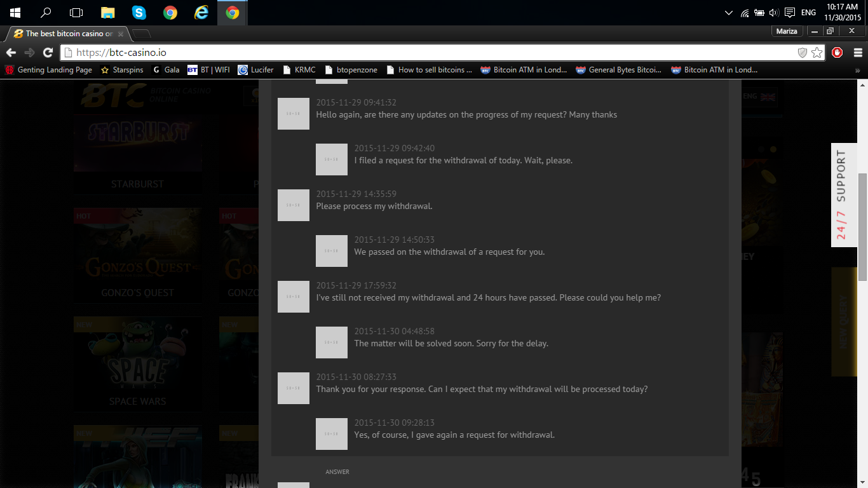Open the Lucifer bookmark
Image resolution: width=868 pixels, height=488 pixels.
[x=255, y=70]
